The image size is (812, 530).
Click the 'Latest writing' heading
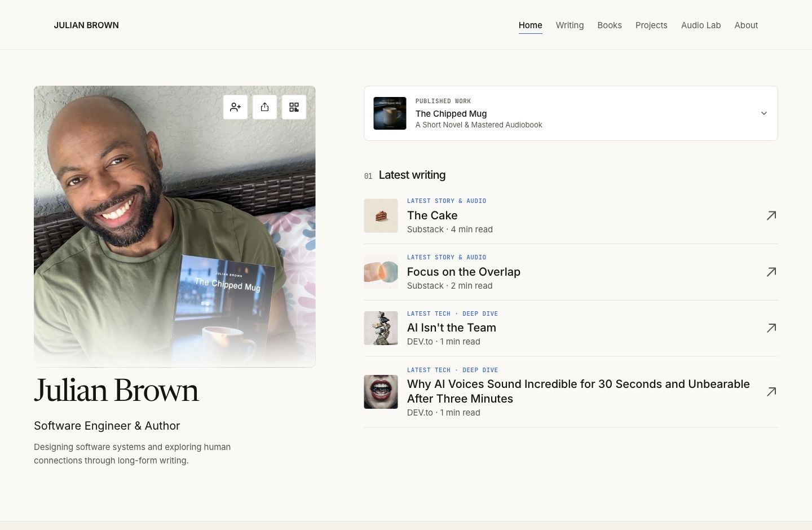click(412, 175)
